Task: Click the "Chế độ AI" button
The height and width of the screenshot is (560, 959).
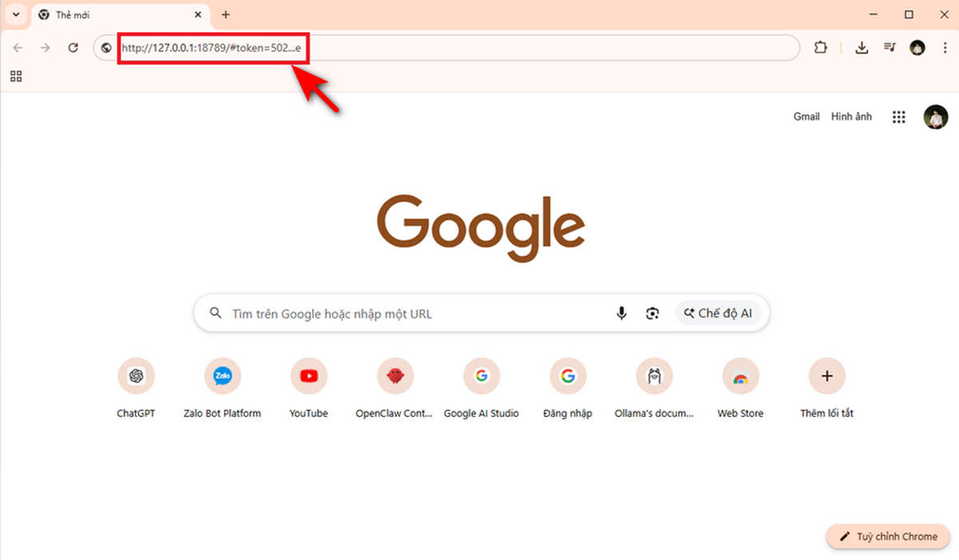Action: pos(718,314)
